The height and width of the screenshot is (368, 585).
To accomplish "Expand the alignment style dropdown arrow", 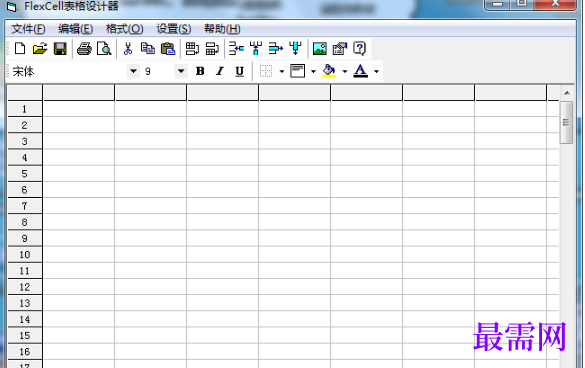I will [313, 71].
